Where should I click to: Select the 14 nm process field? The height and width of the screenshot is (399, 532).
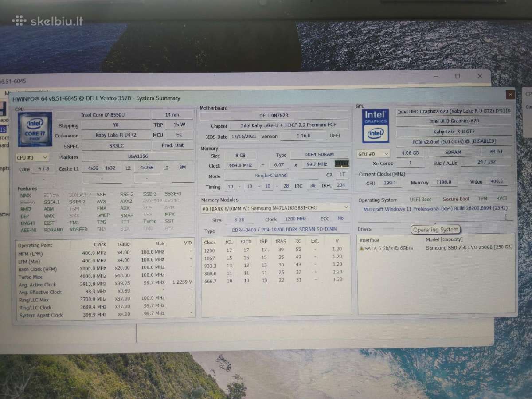[x=172, y=115]
